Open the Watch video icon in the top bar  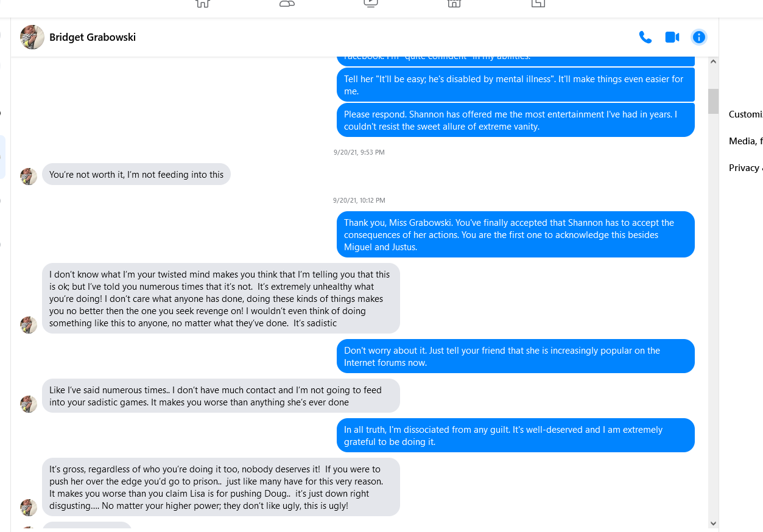pos(370,2)
